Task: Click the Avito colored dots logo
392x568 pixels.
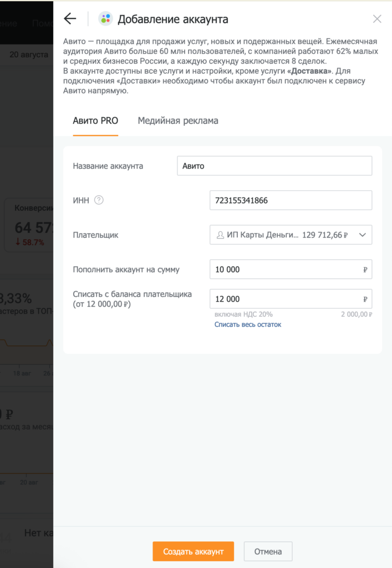Action: tap(106, 19)
